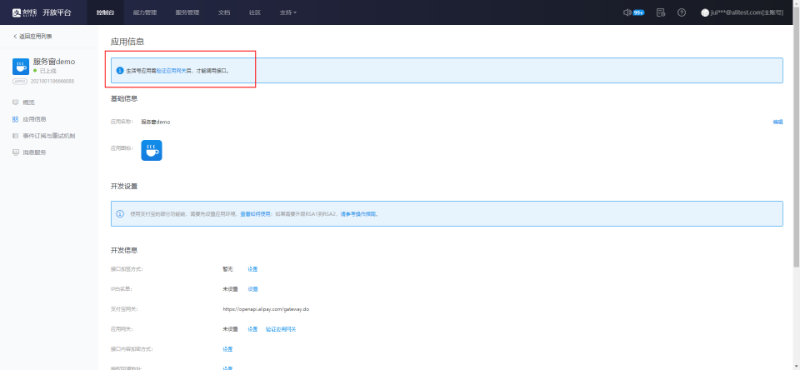This screenshot has height=370, width=800.
Task: Go back via 返回应用列表 link
Action: [x=33, y=36]
